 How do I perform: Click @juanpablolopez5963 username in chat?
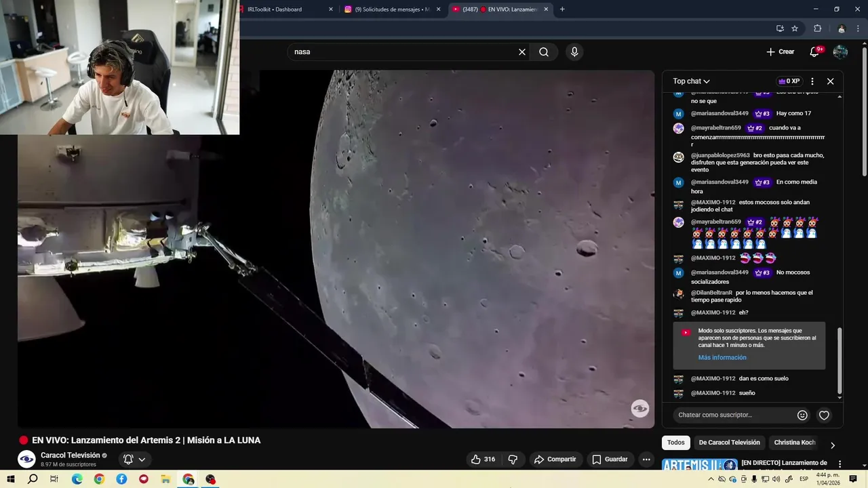[x=720, y=155]
